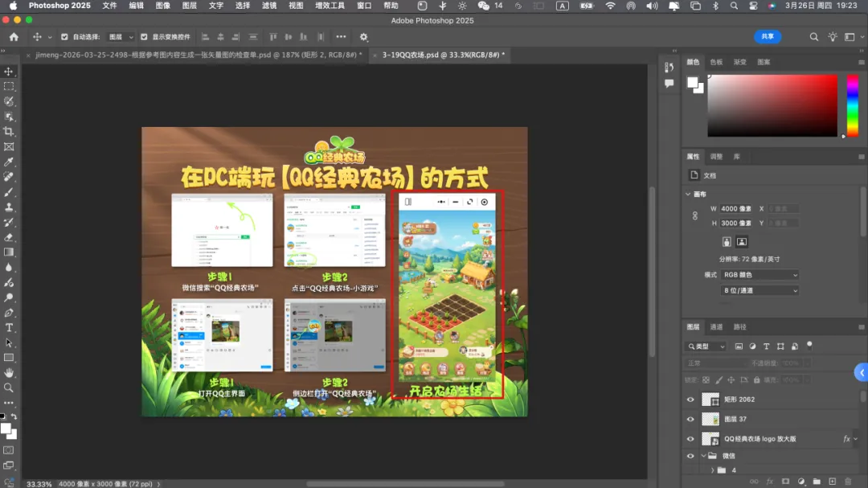Switch to the 通道 tab
The height and width of the screenshot is (488, 868).
pos(716,327)
